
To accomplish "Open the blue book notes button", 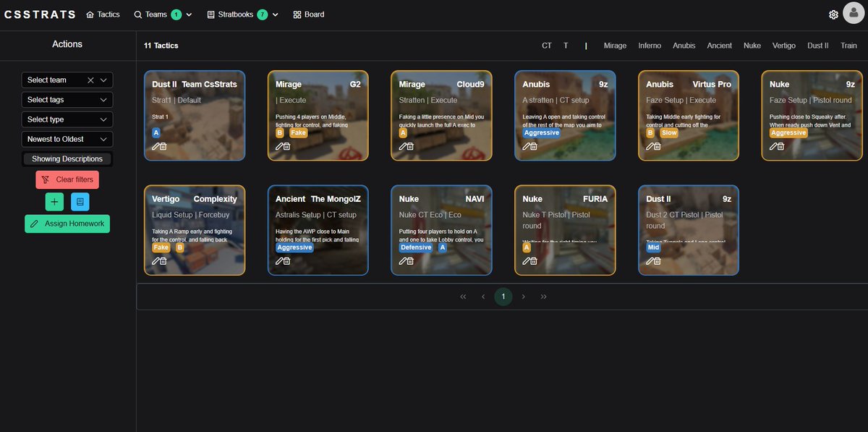I will point(80,202).
